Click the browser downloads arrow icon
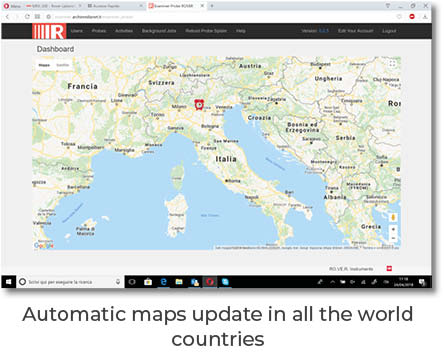 [x=425, y=16]
